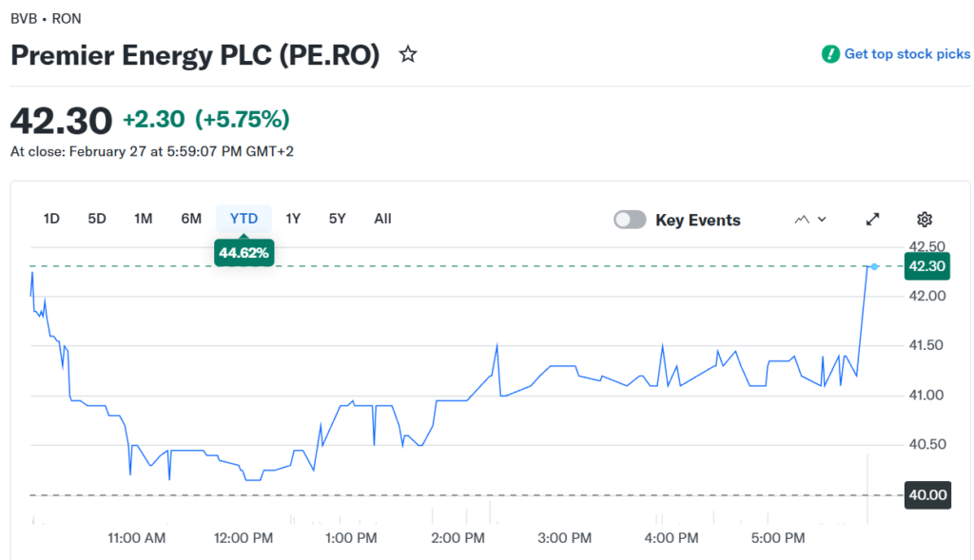Image resolution: width=974 pixels, height=560 pixels.
Task: Click green icon beside Get top stock picks
Action: point(830,54)
